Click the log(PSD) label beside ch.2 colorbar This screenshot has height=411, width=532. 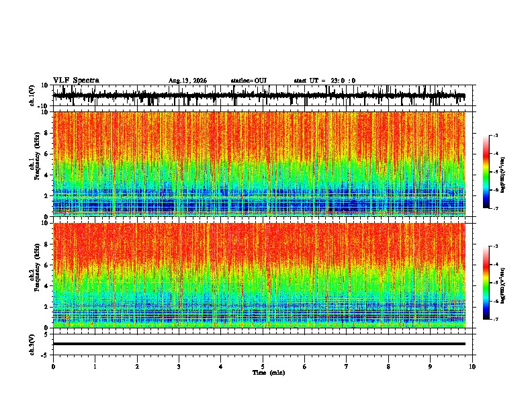[503, 286]
